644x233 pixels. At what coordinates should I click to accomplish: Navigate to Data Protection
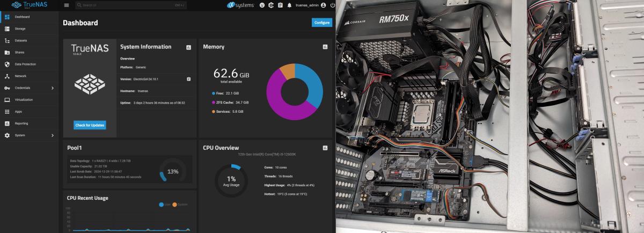25,64
